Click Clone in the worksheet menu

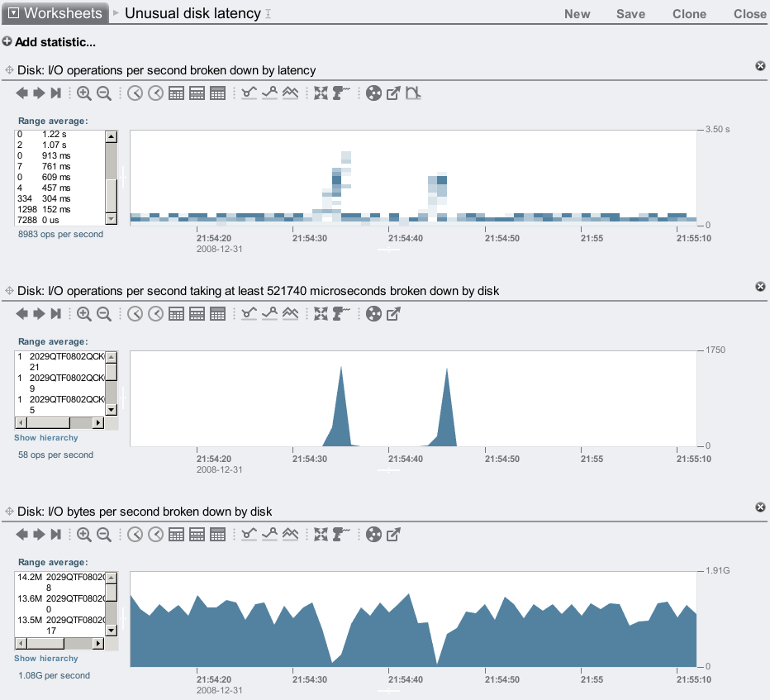pos(689,13)
